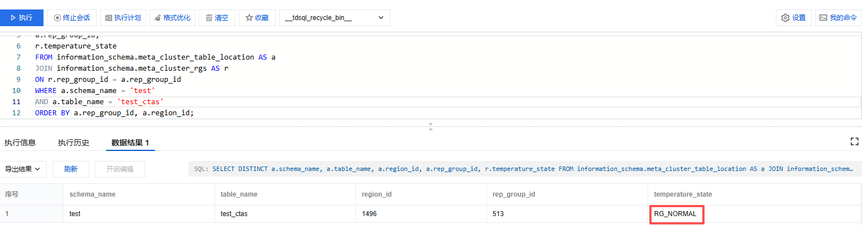Click the terminal icon in 我的命令

coord(823,18)
